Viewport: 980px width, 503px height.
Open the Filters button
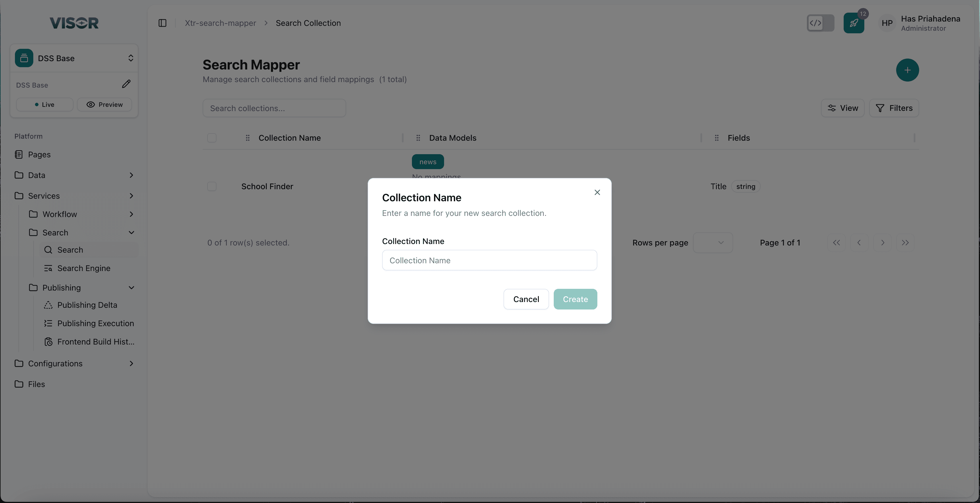point(894,108)
